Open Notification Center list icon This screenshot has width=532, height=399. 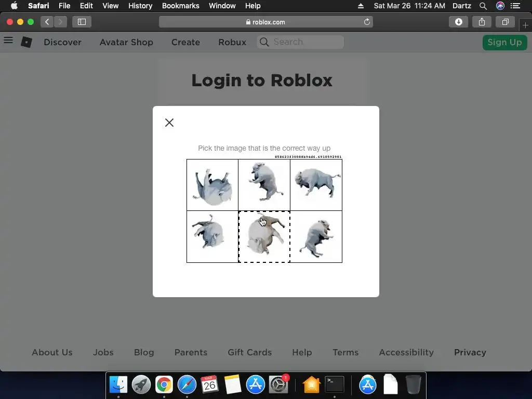[515, 6]
